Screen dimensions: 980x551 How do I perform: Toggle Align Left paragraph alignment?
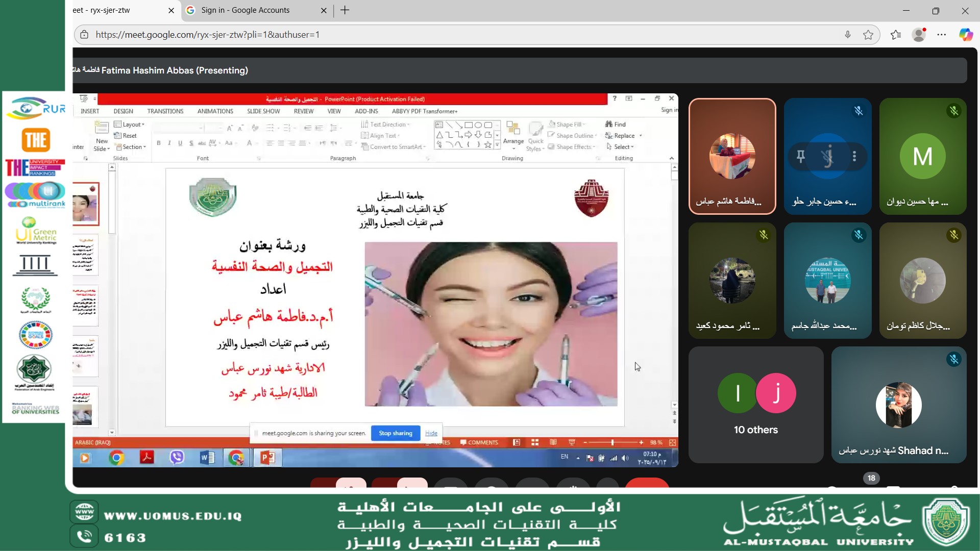[269, 143]
